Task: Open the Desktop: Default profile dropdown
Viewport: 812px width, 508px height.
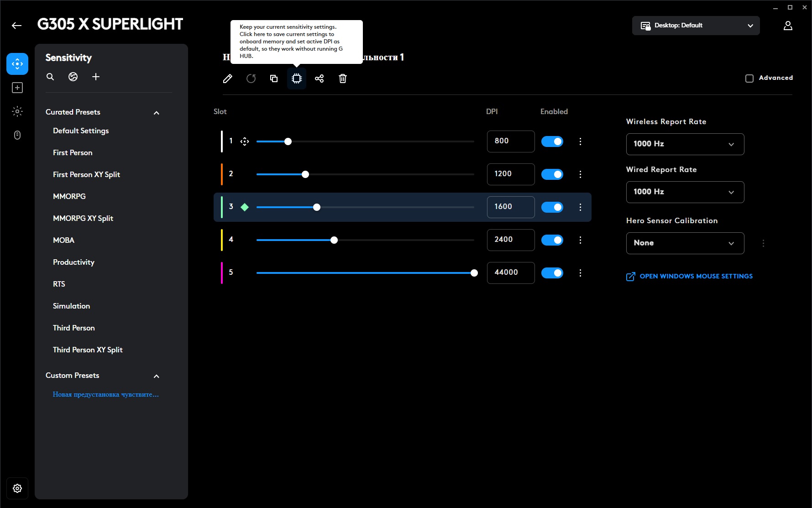Action: (x=696, y=26)
